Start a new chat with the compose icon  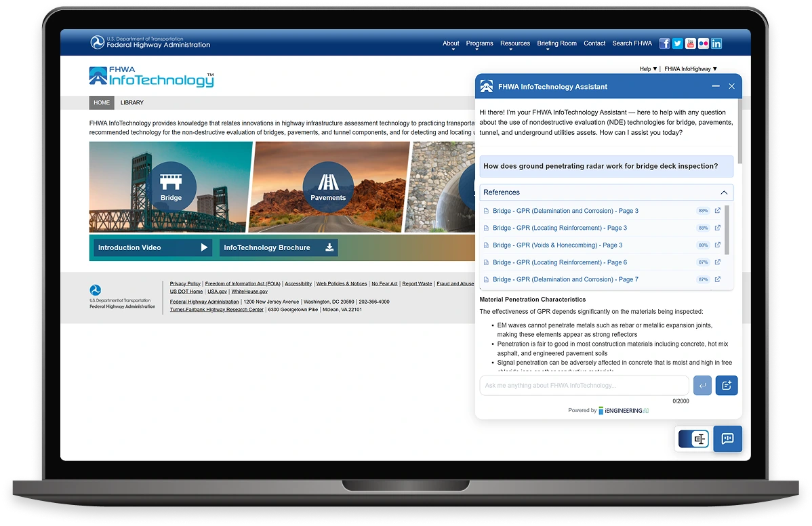727,386
